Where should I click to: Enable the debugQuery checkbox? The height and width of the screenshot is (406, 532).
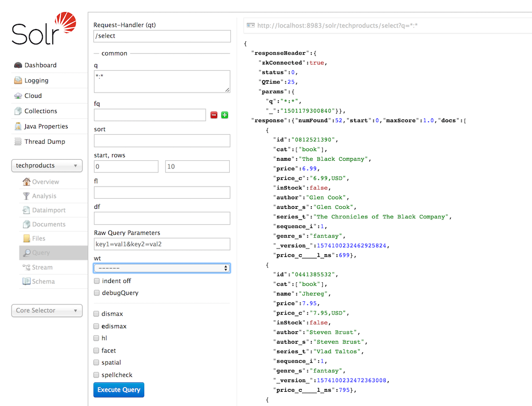(96, 293)
